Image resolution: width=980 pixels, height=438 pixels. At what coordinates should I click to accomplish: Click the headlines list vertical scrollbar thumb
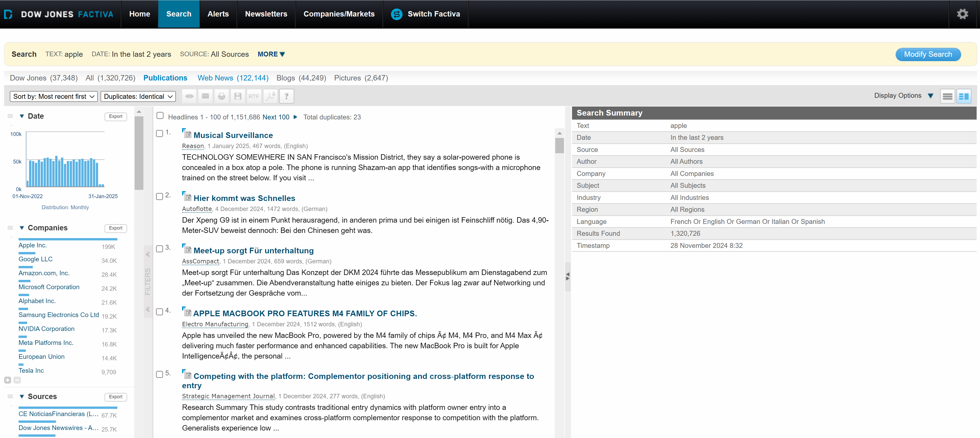(x=559, y=145)
